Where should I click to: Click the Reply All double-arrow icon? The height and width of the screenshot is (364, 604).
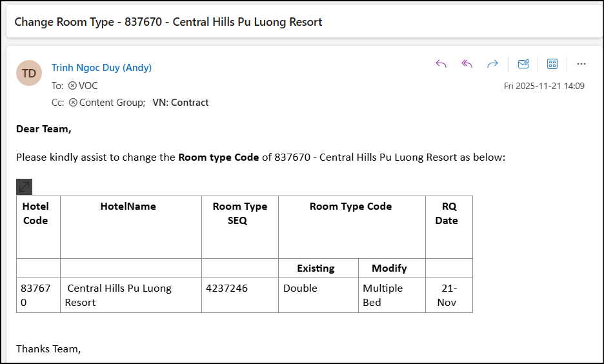(x=467, y=64)
